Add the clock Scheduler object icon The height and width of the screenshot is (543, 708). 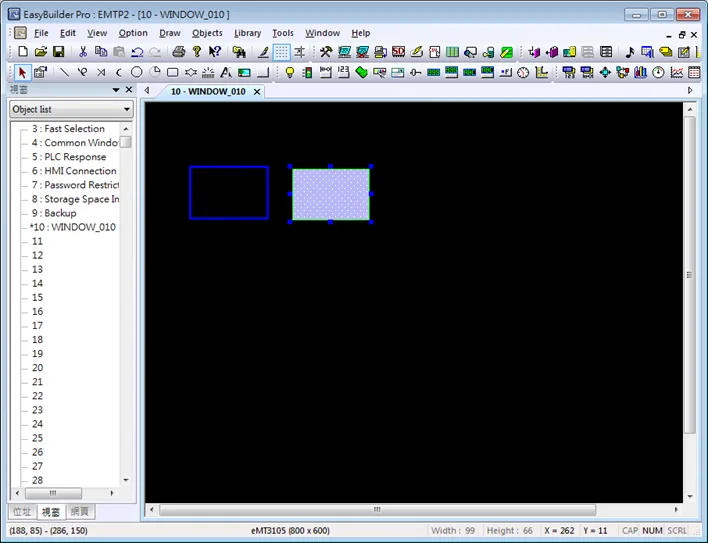[x=523, y=72]
